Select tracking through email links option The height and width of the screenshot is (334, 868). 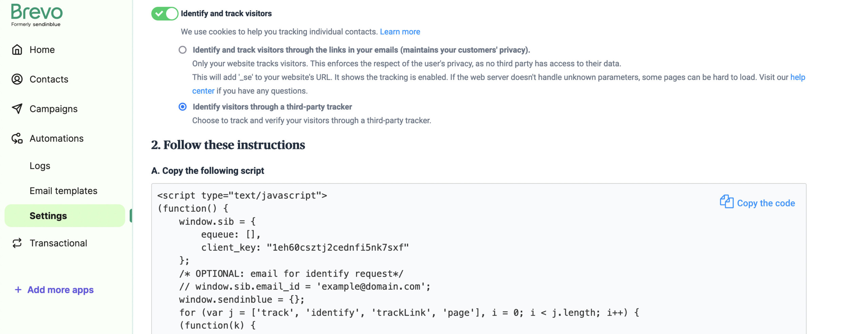(x=182, y=50)
